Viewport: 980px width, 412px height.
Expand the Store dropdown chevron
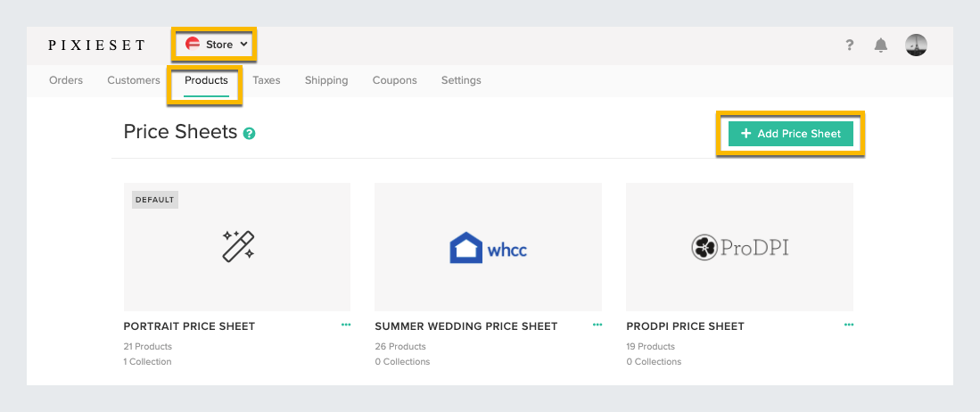pyautogui.click(x=244, y=45)
